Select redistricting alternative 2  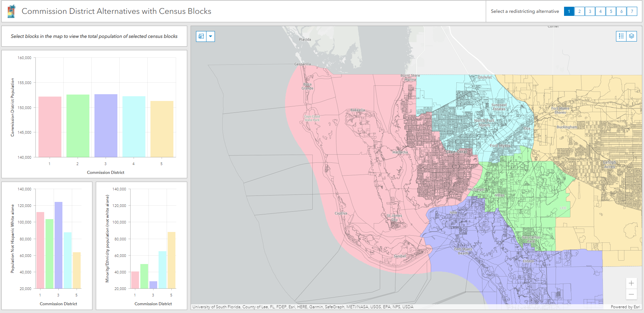[579, 11]
